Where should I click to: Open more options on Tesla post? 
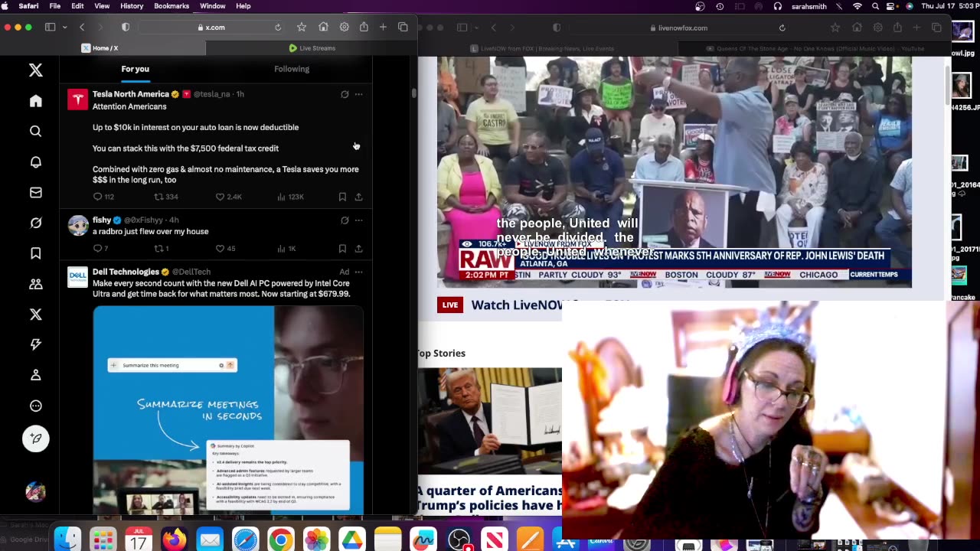point(358,94)
